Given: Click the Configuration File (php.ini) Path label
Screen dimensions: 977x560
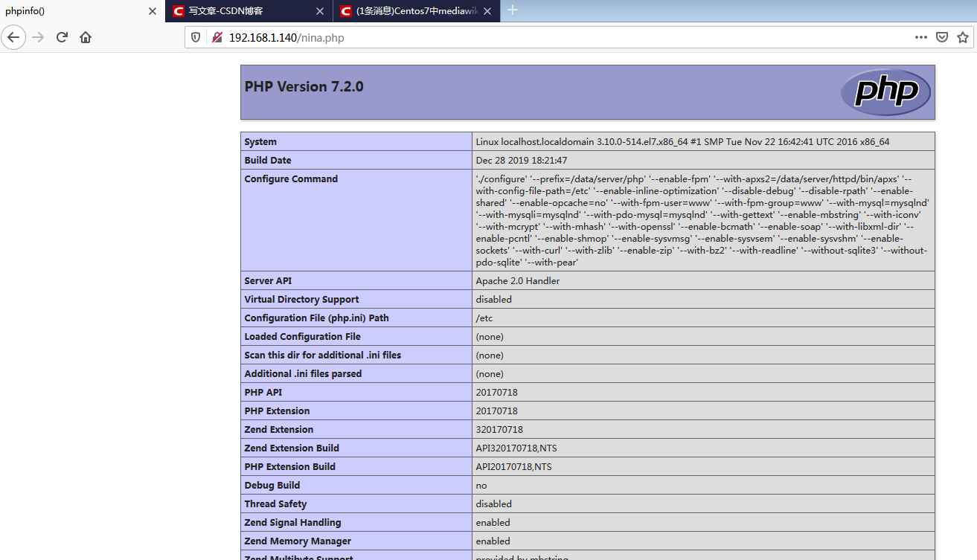Looking at the screenshot, I should tap(317, 318).
